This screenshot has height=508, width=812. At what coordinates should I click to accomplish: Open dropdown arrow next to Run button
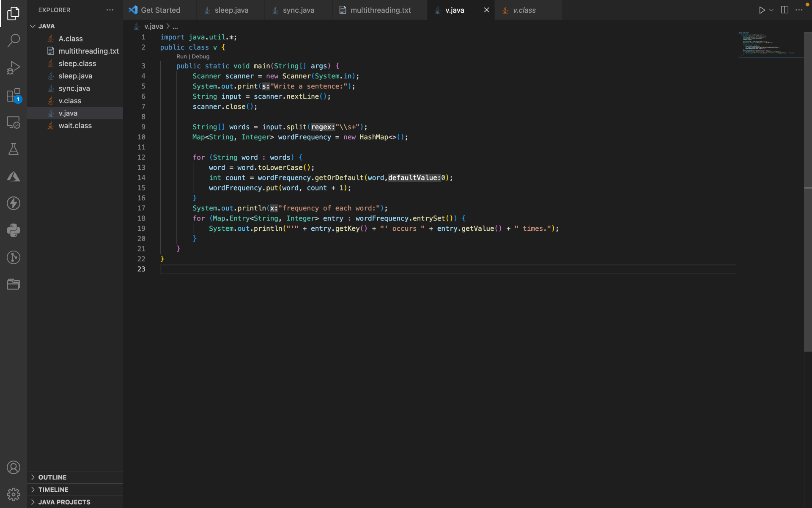click(771, 10)
